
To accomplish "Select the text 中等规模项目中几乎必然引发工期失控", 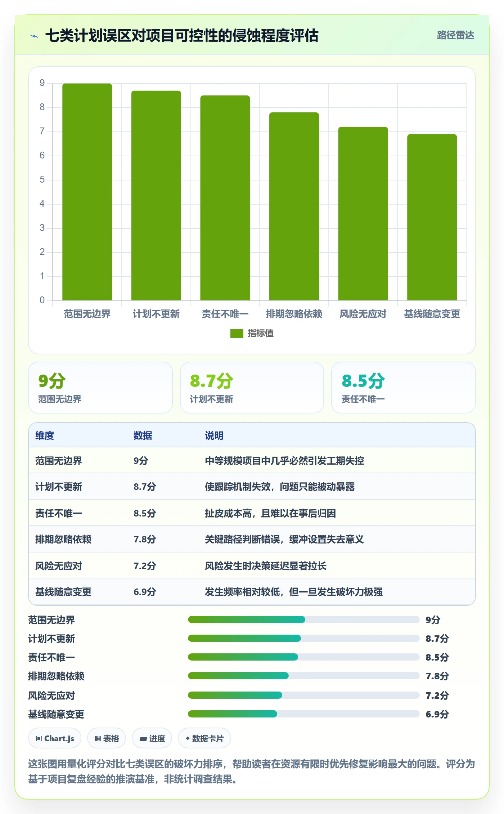I will point(284,461).
